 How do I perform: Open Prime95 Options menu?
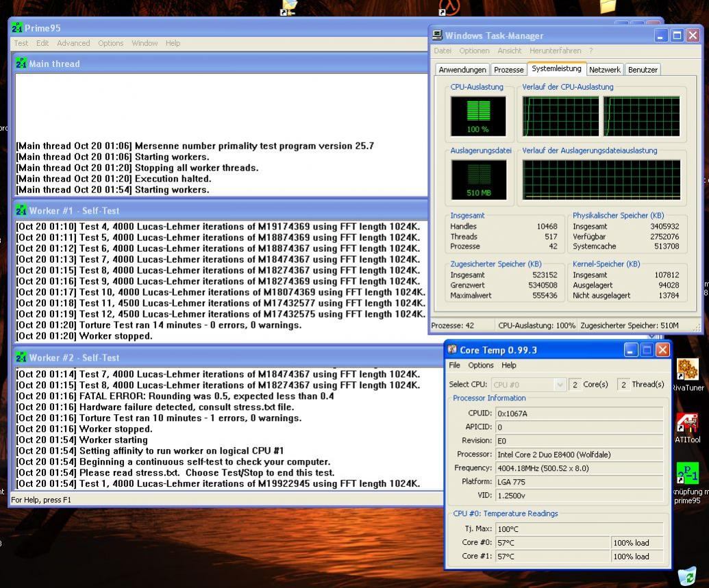coord(111,43)
